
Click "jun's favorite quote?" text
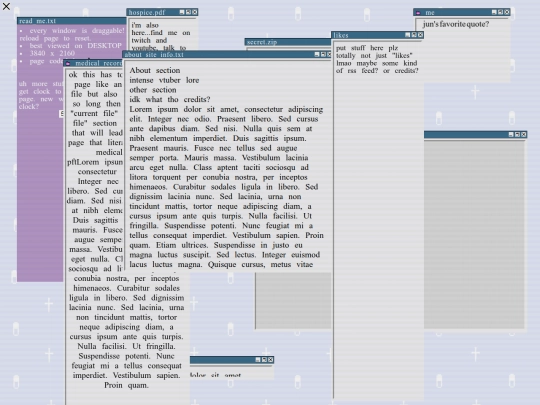click(x=456, y=24)
